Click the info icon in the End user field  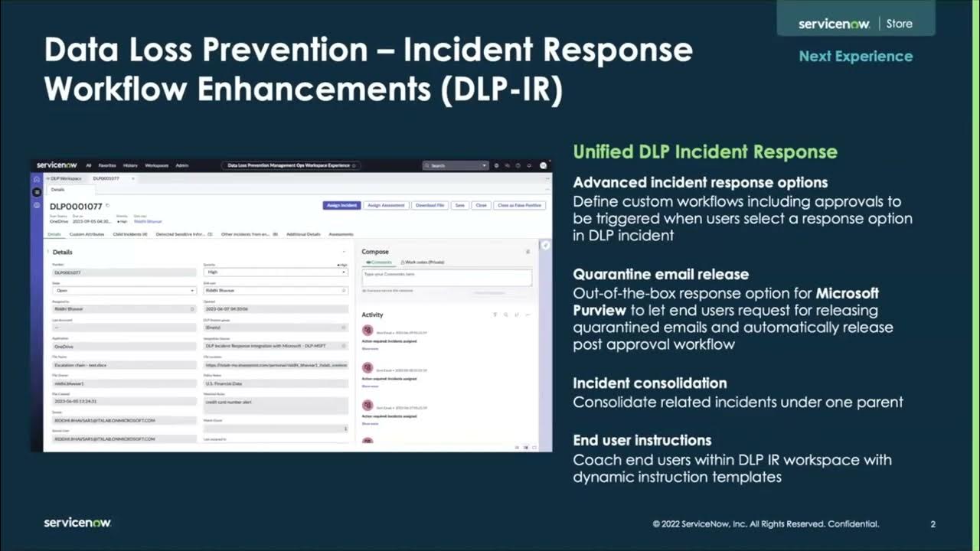(x=344, y=291)
